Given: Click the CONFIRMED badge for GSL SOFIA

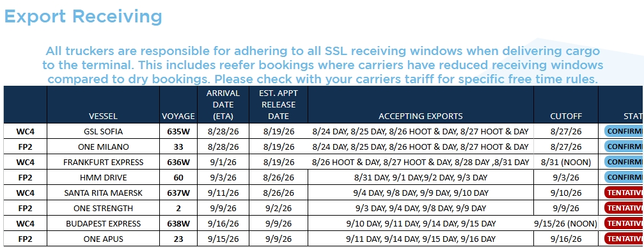Looking at the screenshot, I should (624, 132).
